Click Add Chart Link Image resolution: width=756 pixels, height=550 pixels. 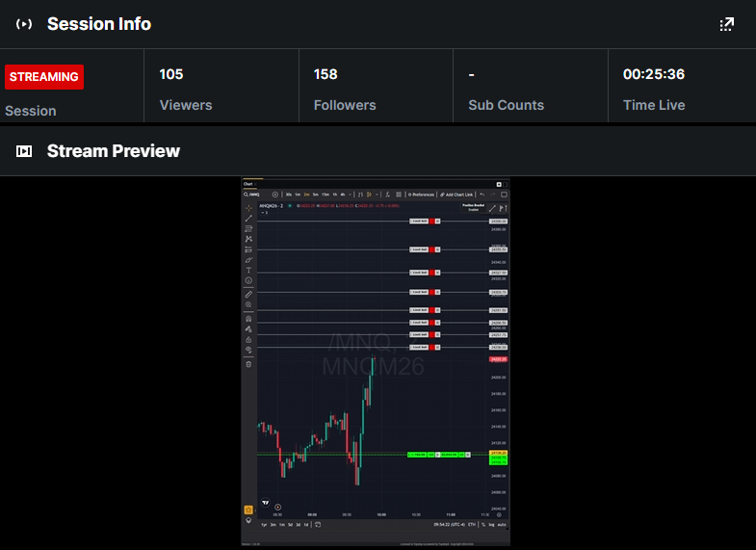[456, 195]
